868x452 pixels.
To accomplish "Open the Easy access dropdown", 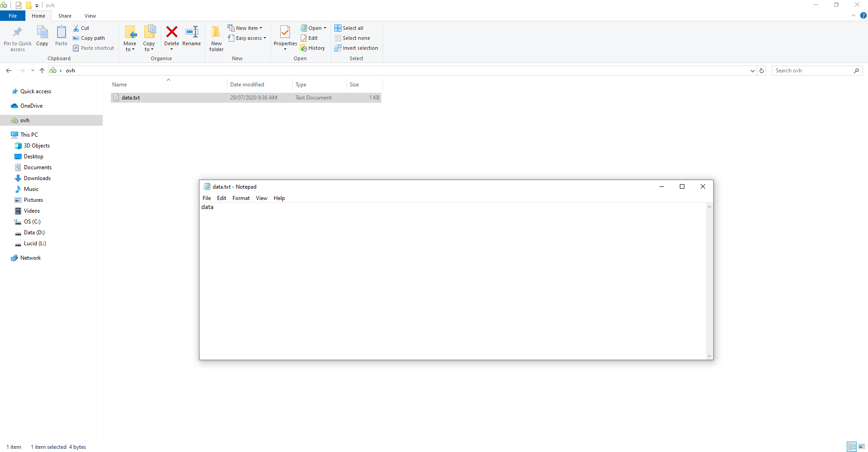I will coord(247,38).
